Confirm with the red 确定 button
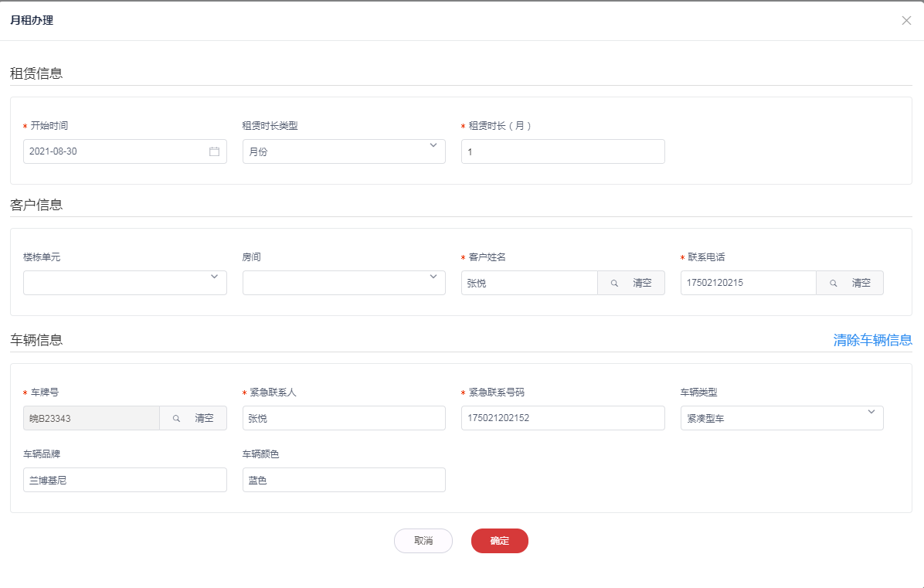 pyautogui.click(x=500, y=541)
